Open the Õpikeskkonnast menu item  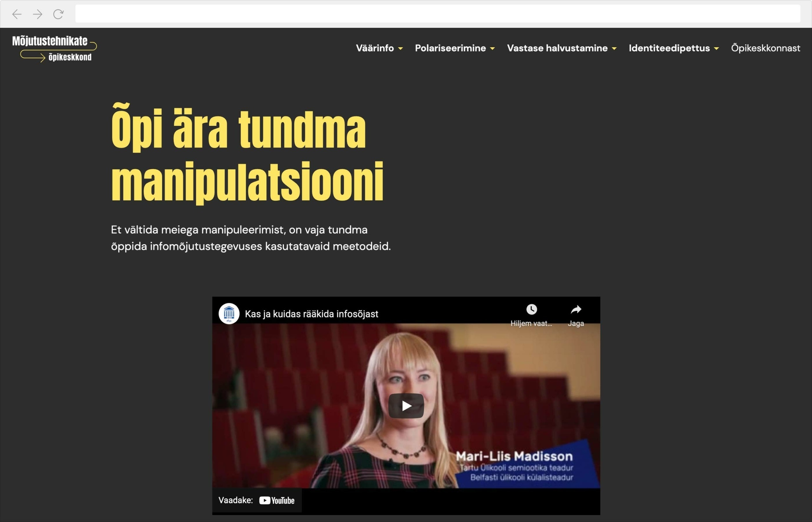click(766, 48)
